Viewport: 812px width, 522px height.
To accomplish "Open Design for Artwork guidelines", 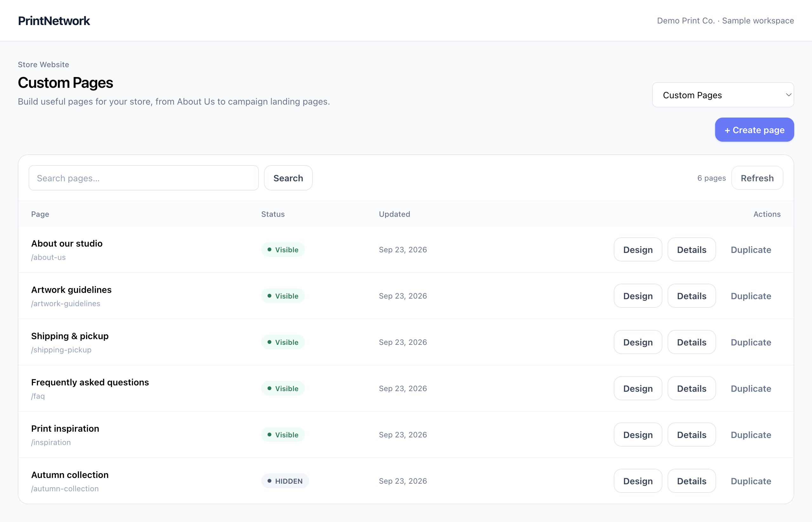I will (x=638, y=296).
